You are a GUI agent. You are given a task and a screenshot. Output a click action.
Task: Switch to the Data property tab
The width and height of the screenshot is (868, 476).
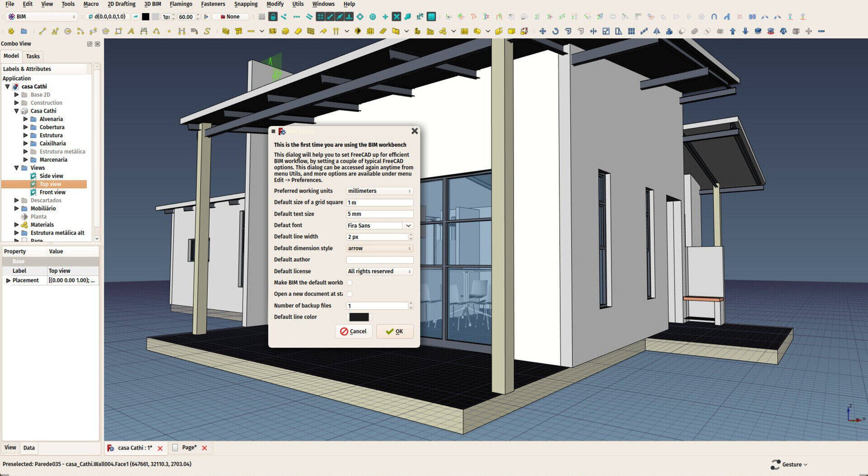tap(29, 448)
